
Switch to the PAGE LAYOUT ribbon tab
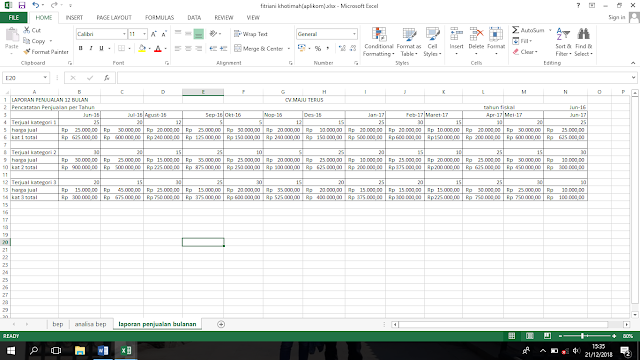[x=114, y=18]
